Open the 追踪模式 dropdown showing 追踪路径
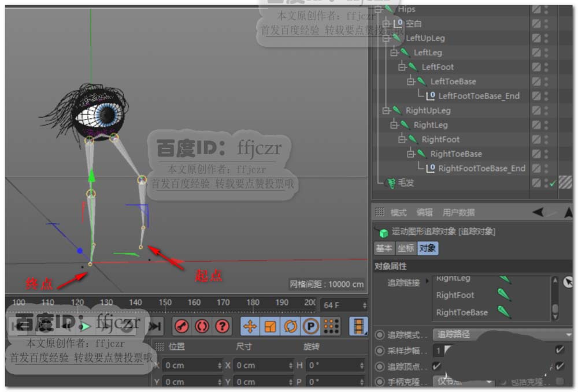Viewport: 578px width, 392px height. (503, 334)
